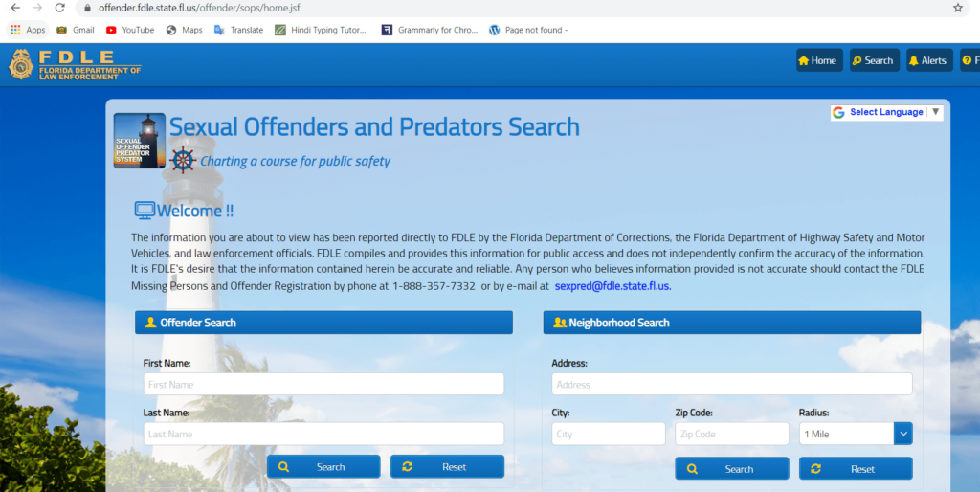Click the Neighborhood Search button
980x492 pixels.
coord(731,469)
